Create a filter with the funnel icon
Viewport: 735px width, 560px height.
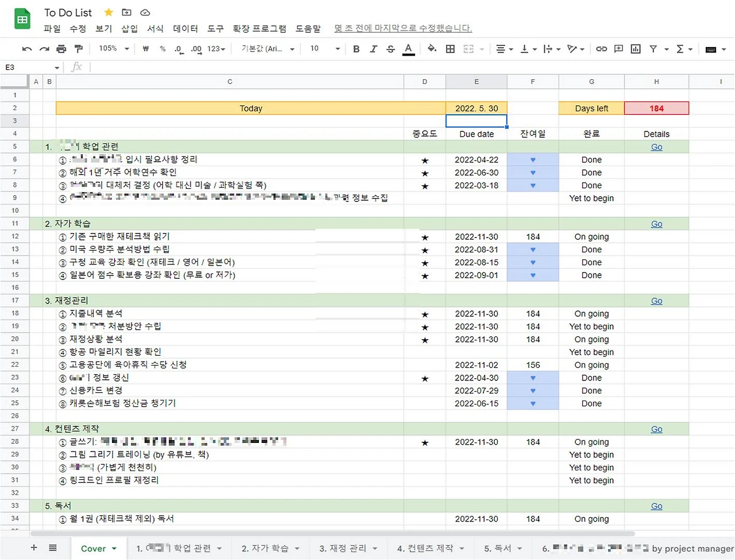(653, 49)
